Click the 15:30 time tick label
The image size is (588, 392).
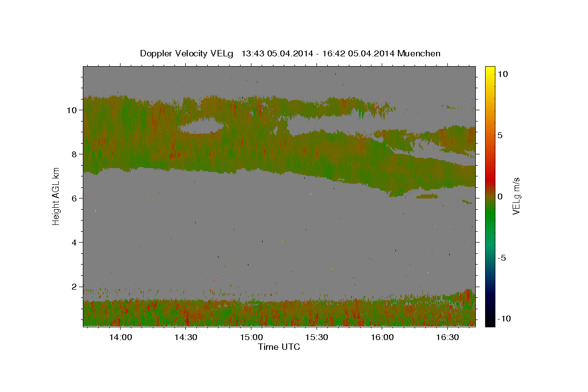click(317, 337)
